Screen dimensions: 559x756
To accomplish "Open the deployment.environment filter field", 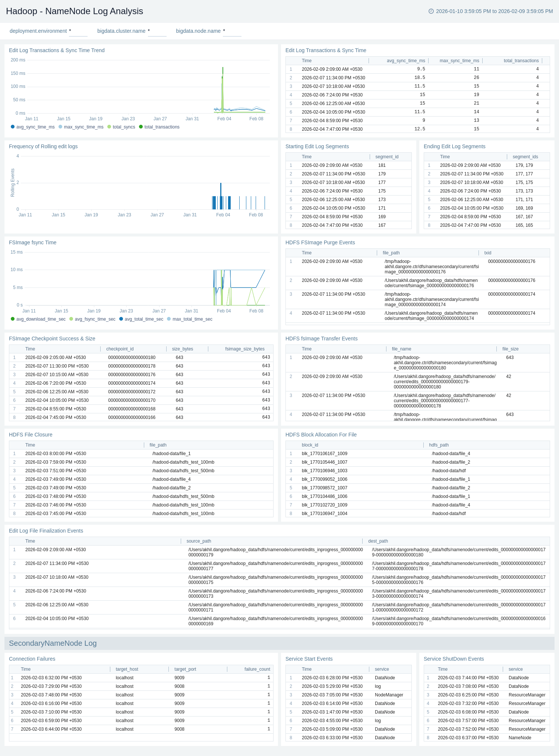I will coord(78,31).
